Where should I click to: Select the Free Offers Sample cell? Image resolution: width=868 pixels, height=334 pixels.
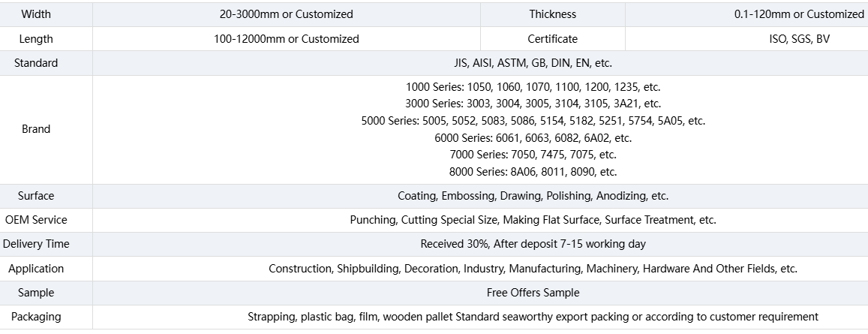pyautogui.click(x=533, y=293)
